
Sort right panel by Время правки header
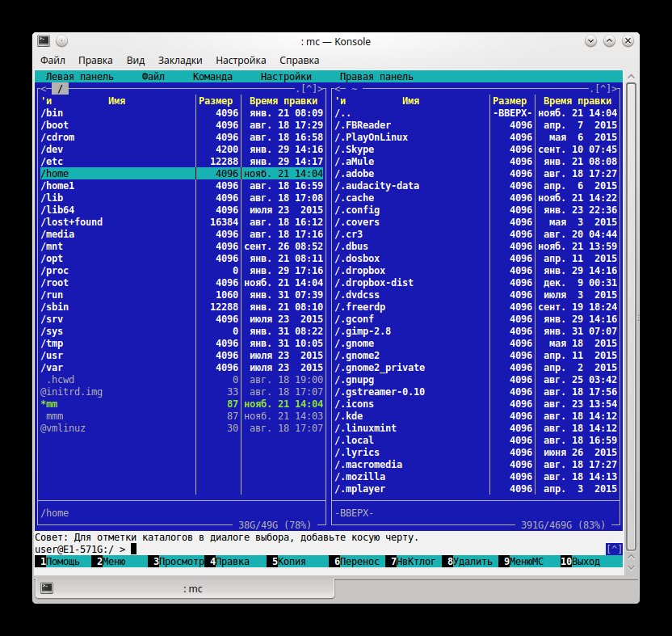tap(577, 101)
